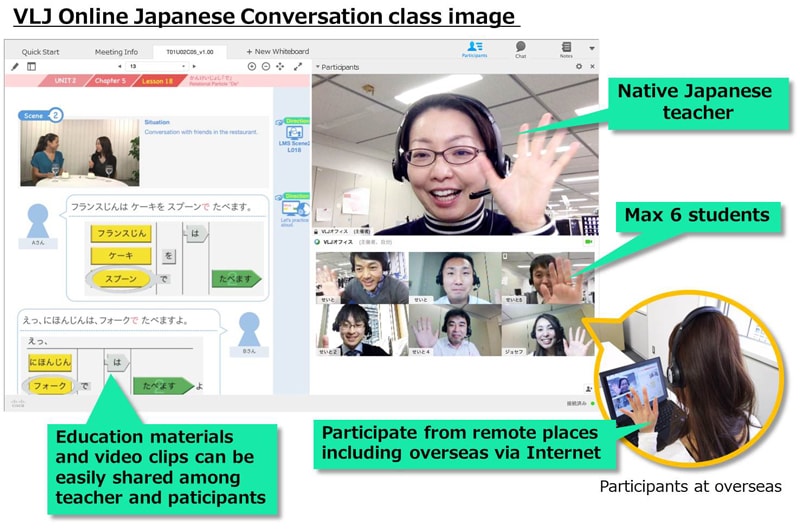
Task: Zoom in with the plus circle icon
Action: [x=252, y=66]
